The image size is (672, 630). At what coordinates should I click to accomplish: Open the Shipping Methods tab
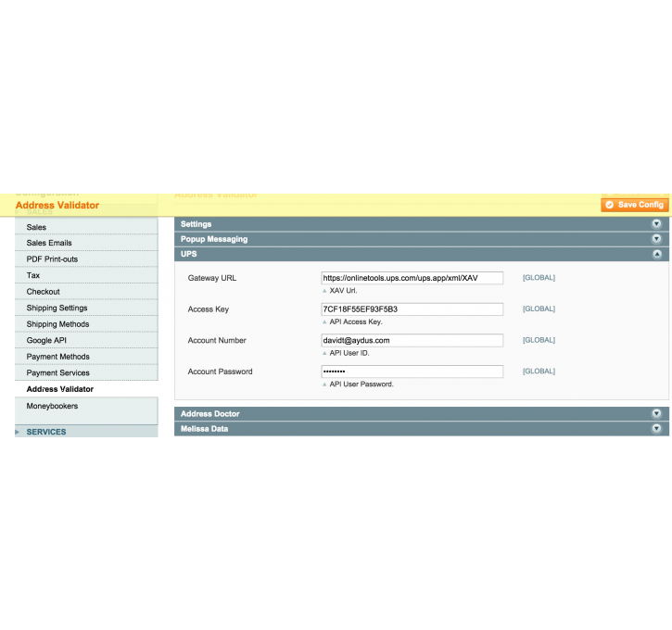coord(86,324)
